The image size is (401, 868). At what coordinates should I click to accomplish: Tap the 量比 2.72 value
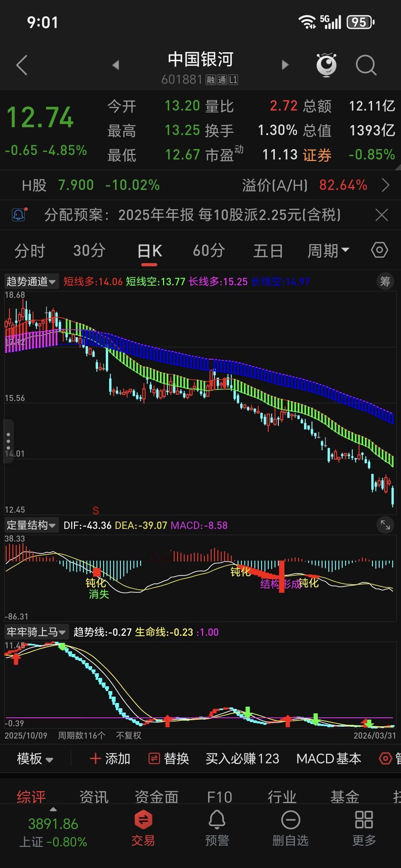284,106
